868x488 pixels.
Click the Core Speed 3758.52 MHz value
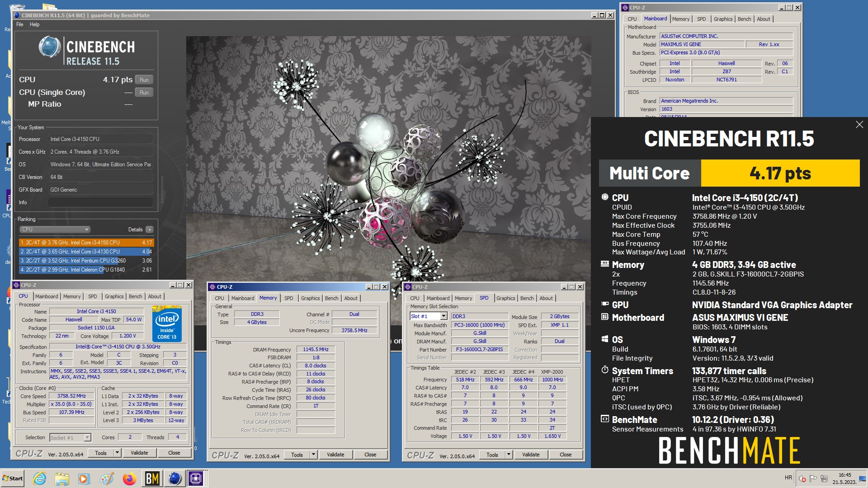pyautogui.click(x=71, y=396)
